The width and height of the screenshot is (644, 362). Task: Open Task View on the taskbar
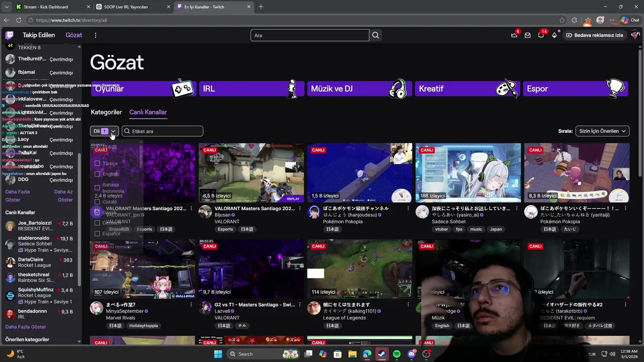[308, 354]
